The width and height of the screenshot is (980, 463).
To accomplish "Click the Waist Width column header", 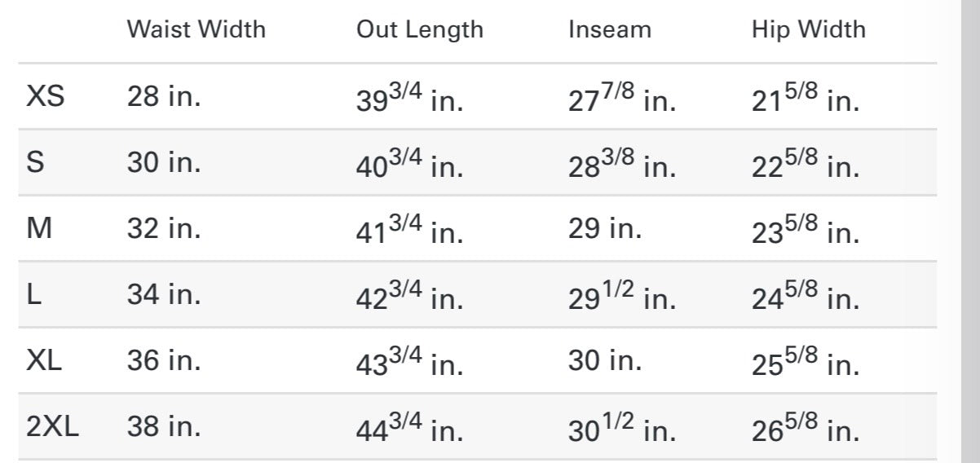I will 196,29.
